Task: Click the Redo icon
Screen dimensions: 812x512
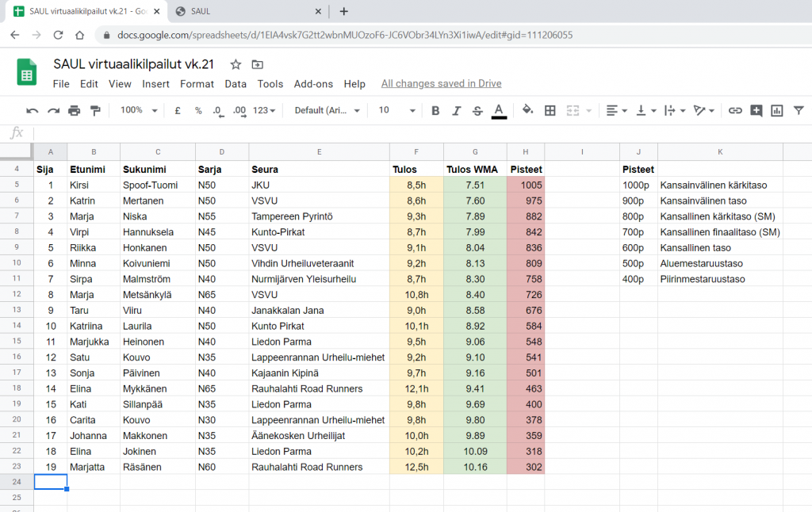Action: (53, 111)
